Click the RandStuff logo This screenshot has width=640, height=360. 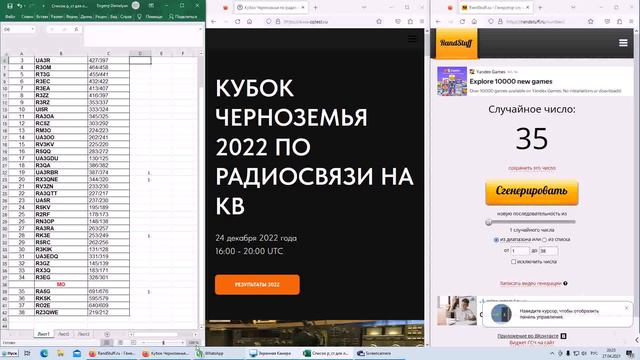(x=456, y=43)
